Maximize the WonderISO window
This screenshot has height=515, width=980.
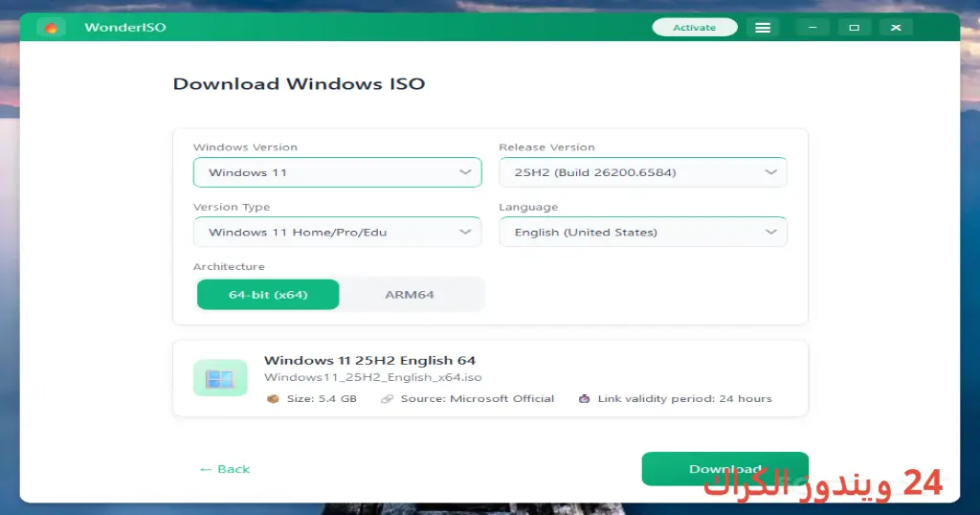click(854, 28)
